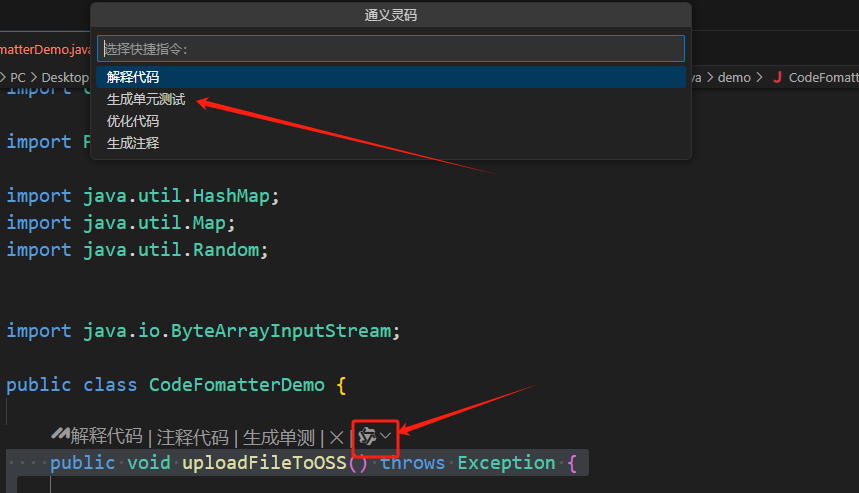Screen dimensions: 859x493
Task: Click the CodeFomatter class breadcrumb item
Action: 822,77
